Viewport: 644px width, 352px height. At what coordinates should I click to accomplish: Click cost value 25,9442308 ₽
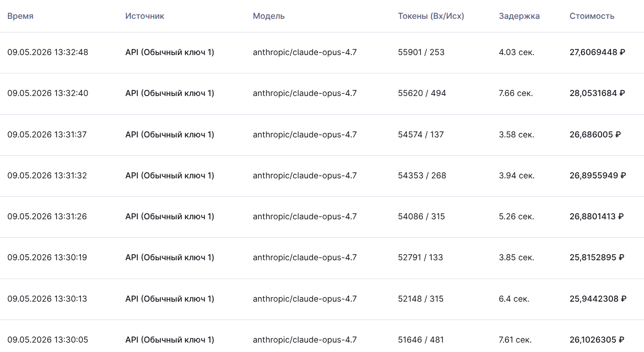pyautogui.click(x=598, y=299)
